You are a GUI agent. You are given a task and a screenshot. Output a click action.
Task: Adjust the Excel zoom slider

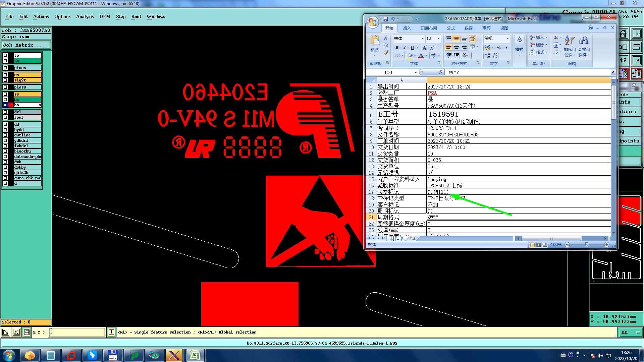click(587, 245)
